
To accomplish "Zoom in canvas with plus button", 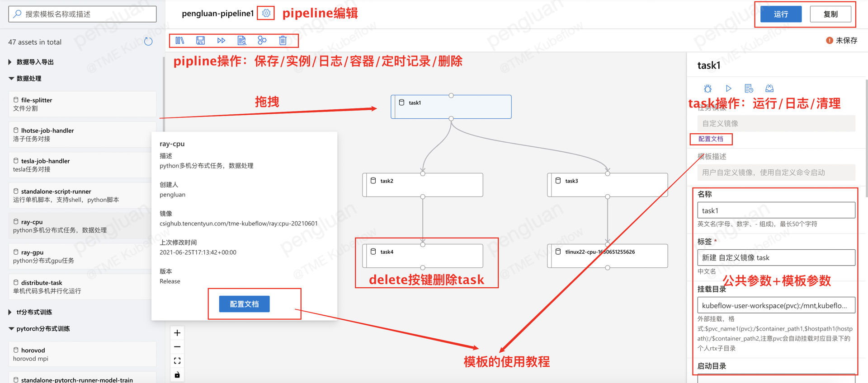I will [x=177, y=333].
